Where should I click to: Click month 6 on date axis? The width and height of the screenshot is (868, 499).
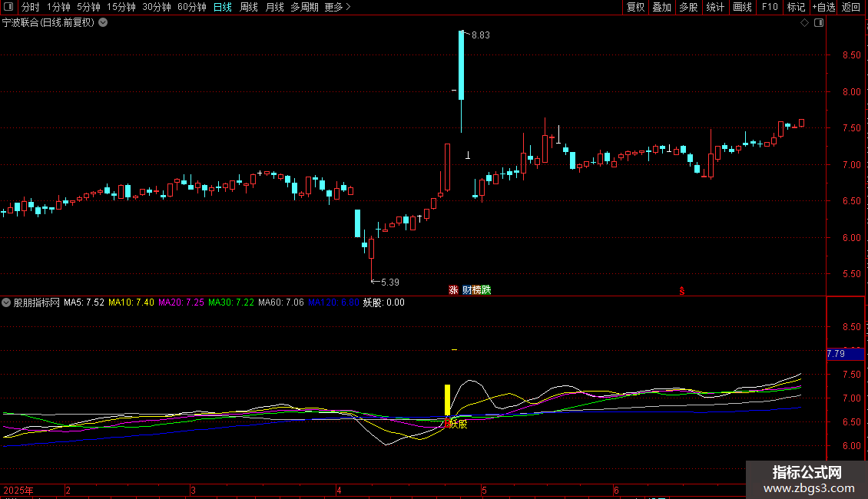tap(616, 490)
